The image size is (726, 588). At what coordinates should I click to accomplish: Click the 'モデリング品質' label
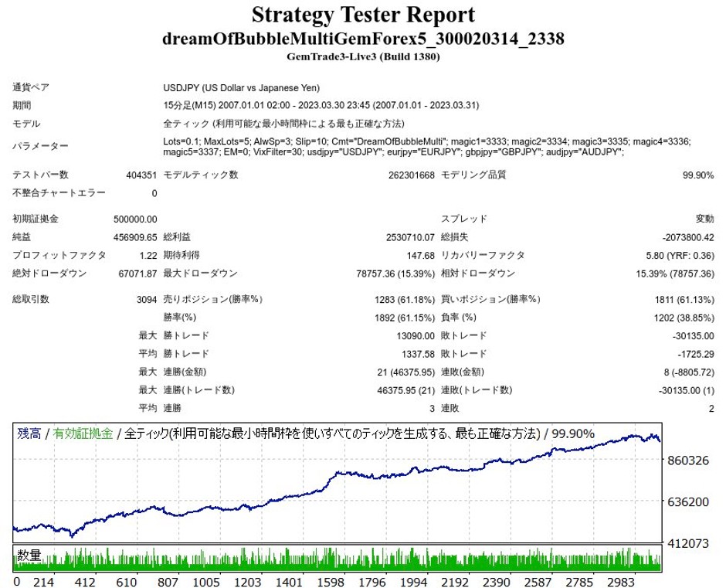click(473, 175)
